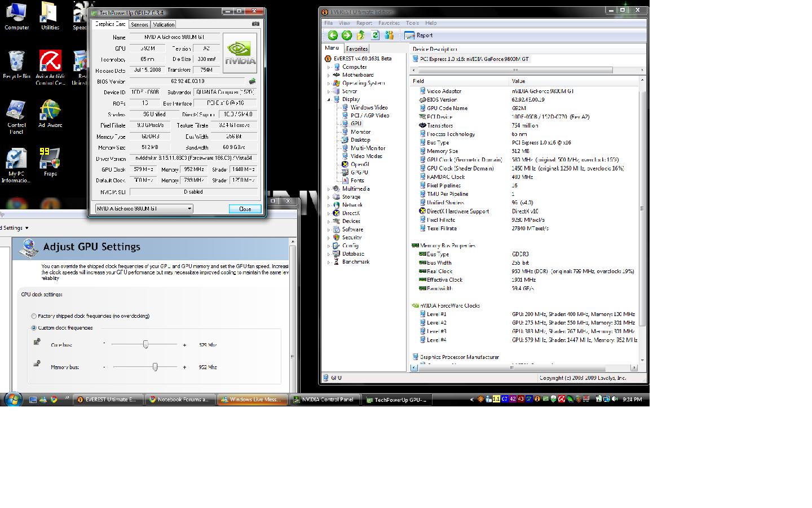Select the OpenGL item in Display tree

click(x=359, y=164)
